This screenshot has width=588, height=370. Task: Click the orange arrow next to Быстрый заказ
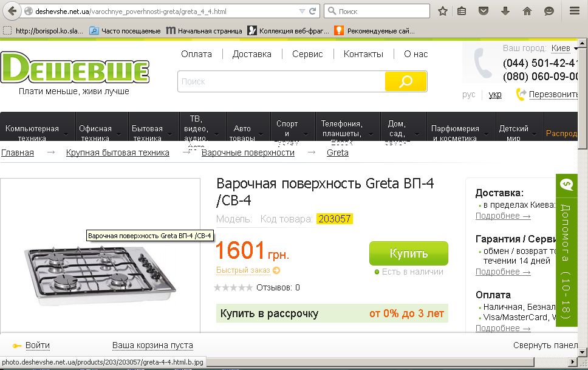click(x=276, y=270)
